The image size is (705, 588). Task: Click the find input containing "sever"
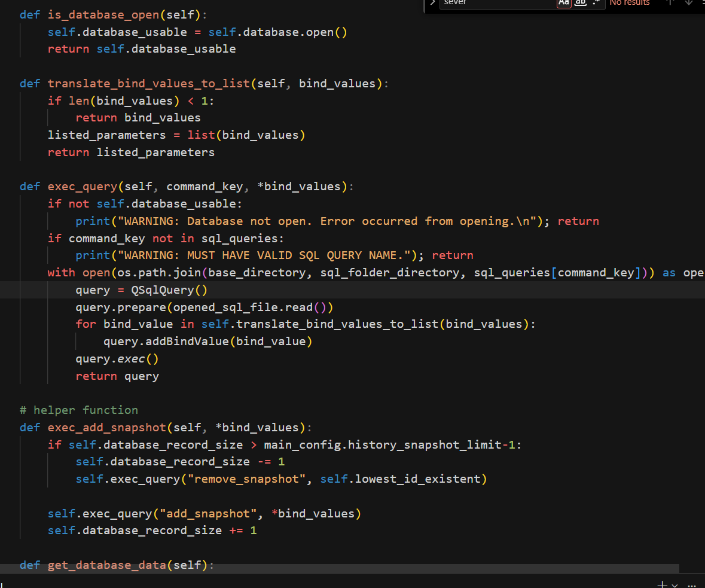click(x=496, y=3)
